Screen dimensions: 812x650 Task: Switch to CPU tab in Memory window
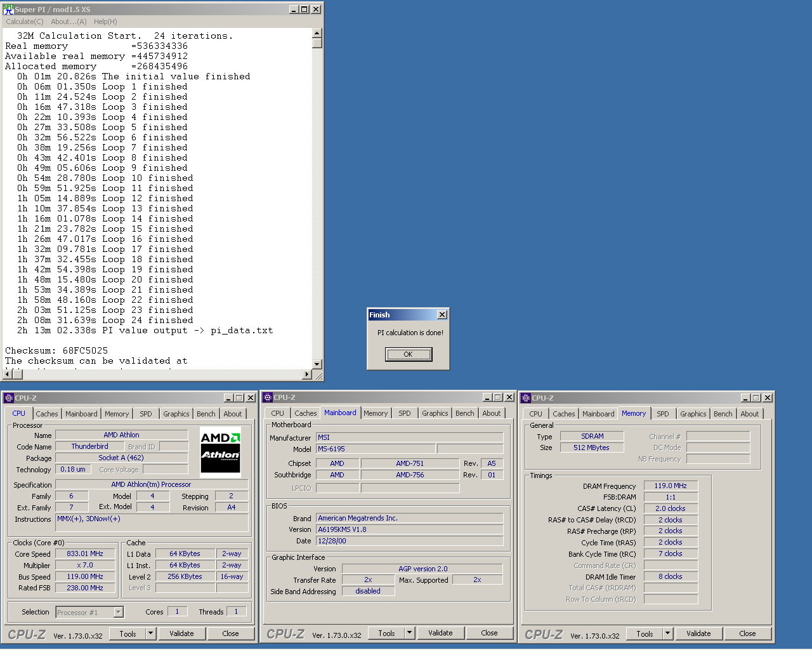coord(536,414)
